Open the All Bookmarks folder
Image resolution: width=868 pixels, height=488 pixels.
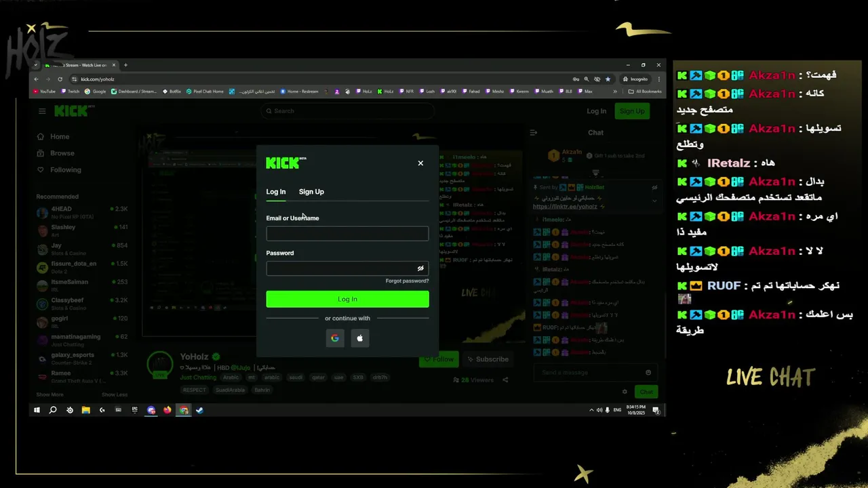pyautogui.click(x=645, y=91)
